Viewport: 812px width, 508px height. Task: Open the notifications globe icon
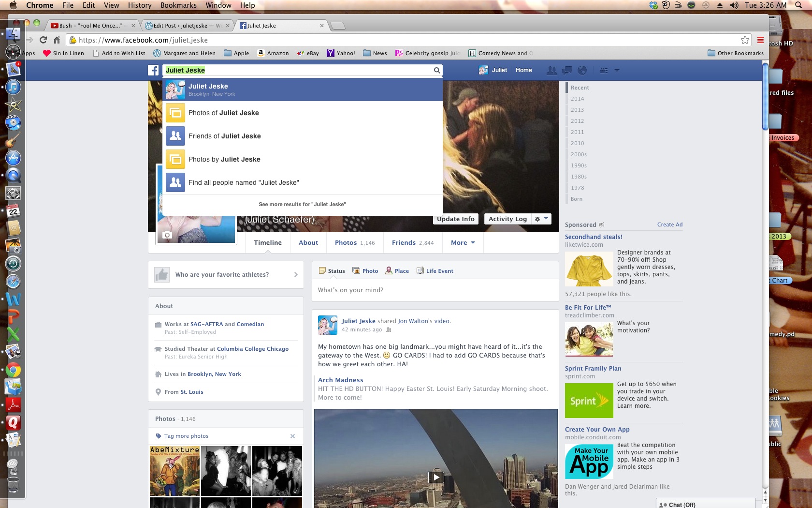582,70
